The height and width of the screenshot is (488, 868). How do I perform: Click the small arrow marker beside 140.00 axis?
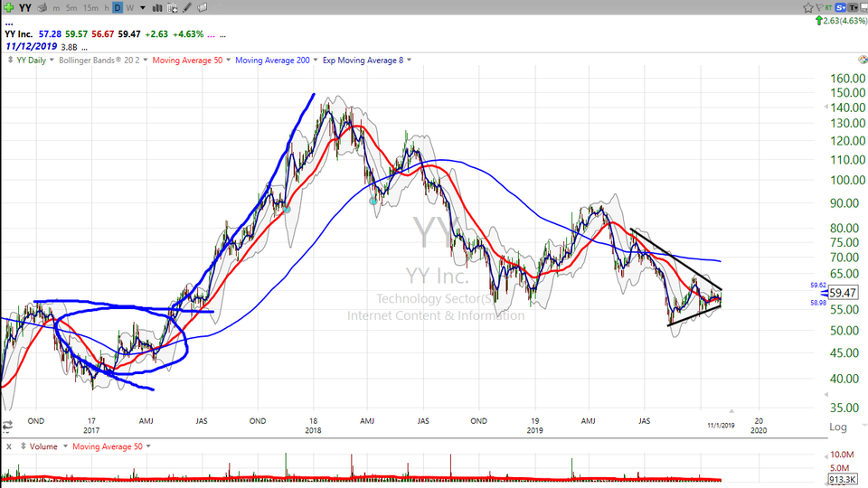826,108
